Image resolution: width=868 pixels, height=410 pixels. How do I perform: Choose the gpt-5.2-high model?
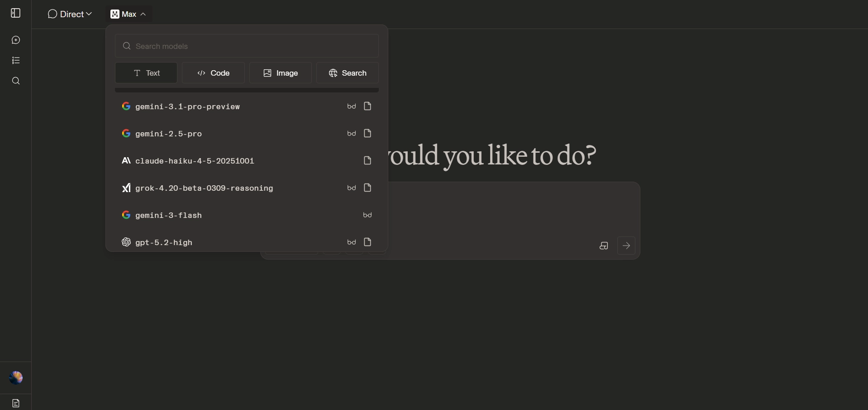[247, 241]
